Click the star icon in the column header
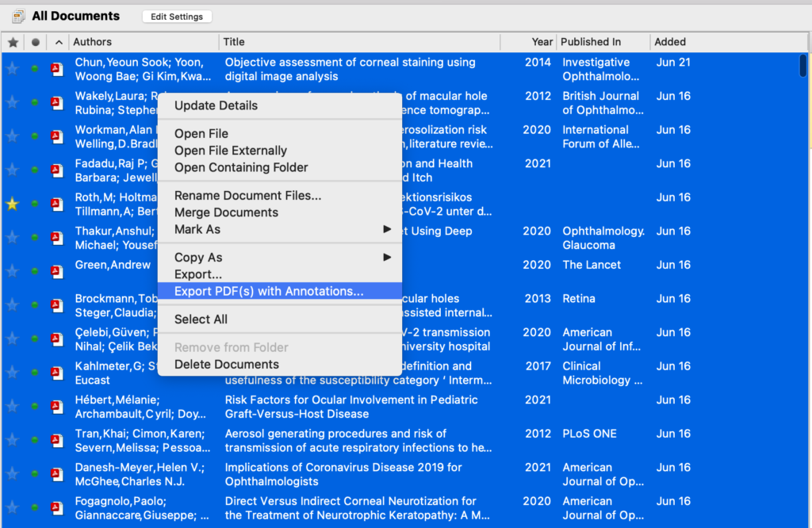Screen dimensions: 812x528 pos(13,41)
